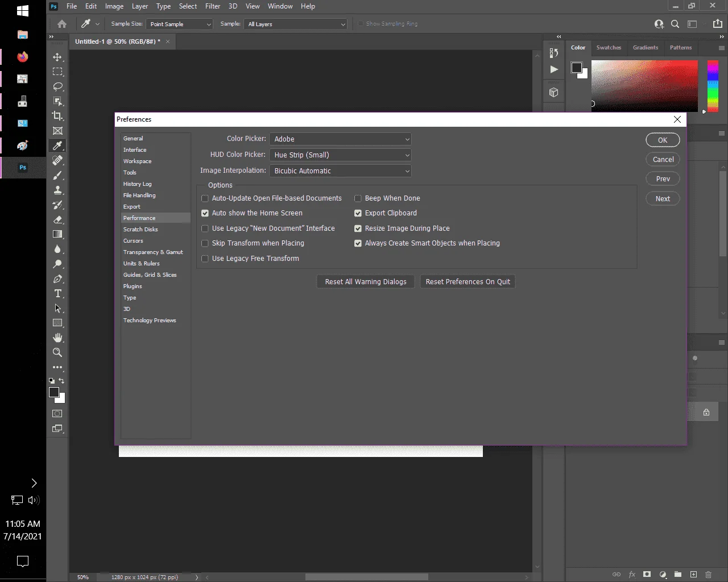Select the Horizontal Type tool
This screenshot has height=582, width=728.
pyautogui.click(x=57, y=293)
